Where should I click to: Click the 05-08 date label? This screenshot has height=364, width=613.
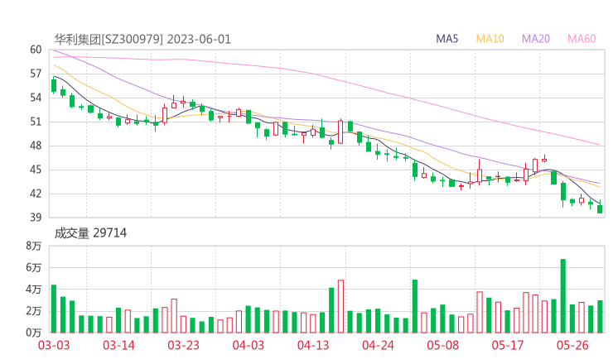pyautogui.click(x=443, y=345)
